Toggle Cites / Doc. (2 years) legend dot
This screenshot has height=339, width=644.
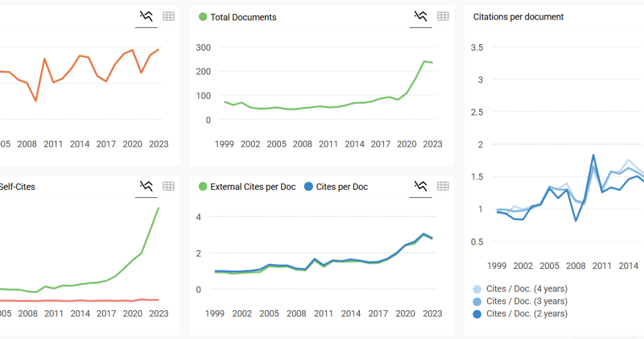tap(477, 314)
